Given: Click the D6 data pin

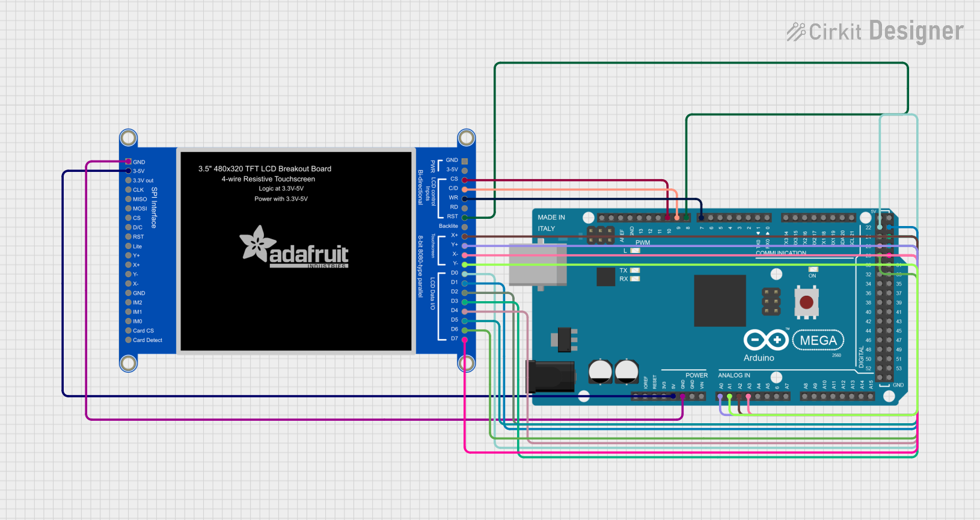Looking at the screenshot, I should coord(464,330).
